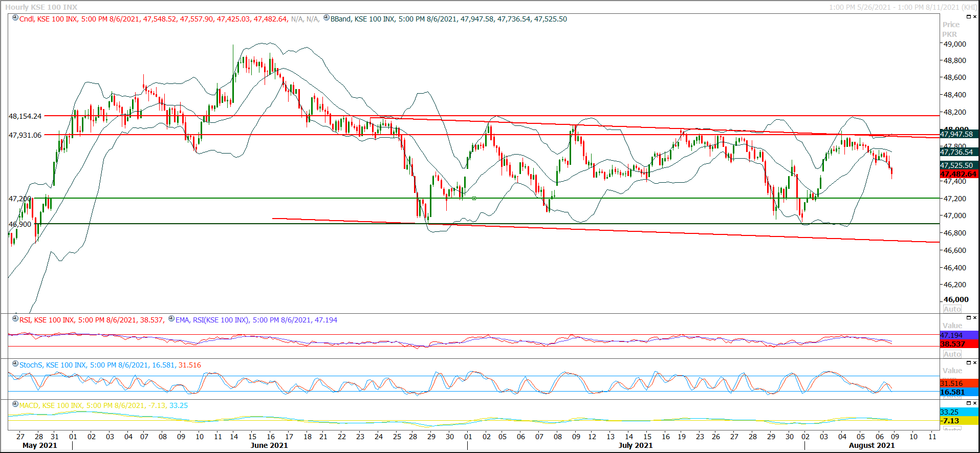The width and height of the screenshot is (980, 453).
Task: Click the Auto scale button on the RSI axis
Action: click(952, 354)
